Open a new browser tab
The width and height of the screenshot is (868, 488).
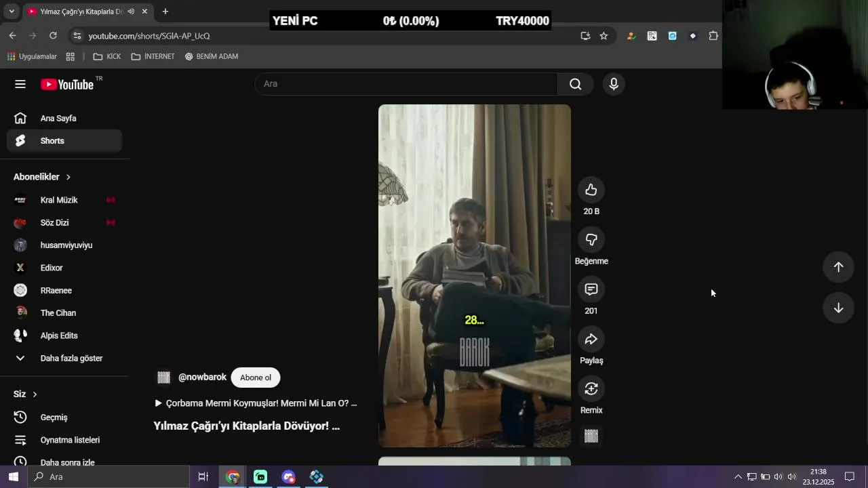[165, 12]
